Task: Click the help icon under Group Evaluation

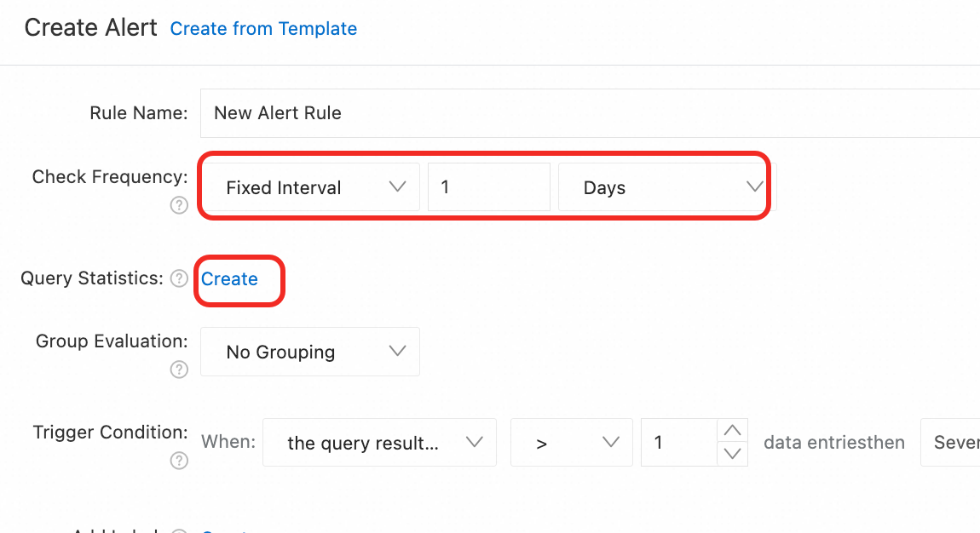Action: click(179, 370)
